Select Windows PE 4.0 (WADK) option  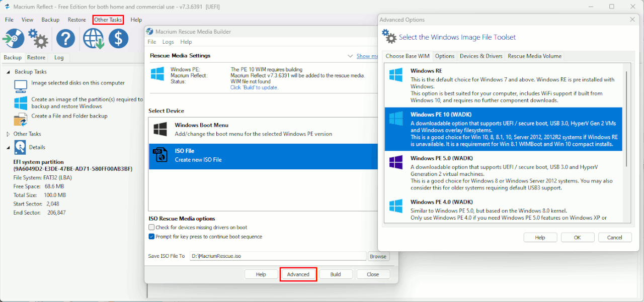click(x=503, y=210)
